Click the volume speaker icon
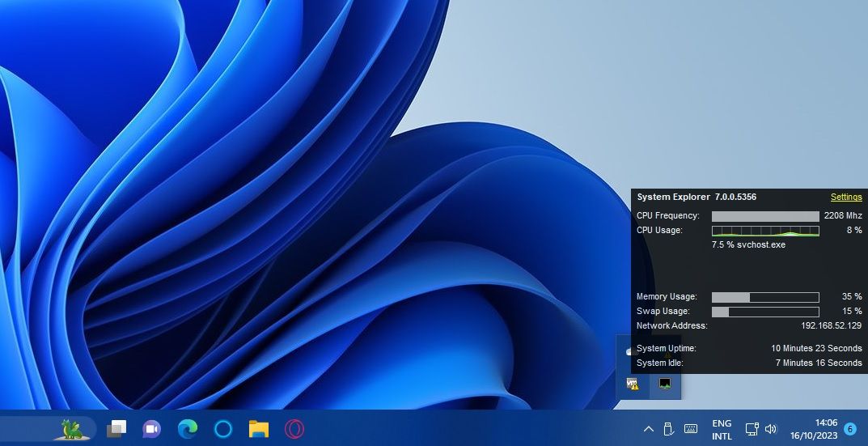Image resolution: width=868 pixels, height=446 pixels. coord(771,428)
